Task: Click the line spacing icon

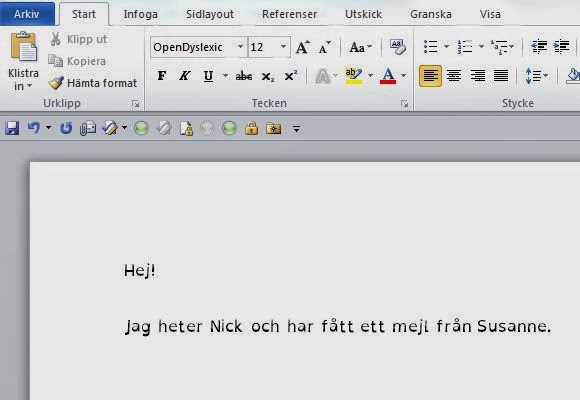Action: (x=533, y=76)
